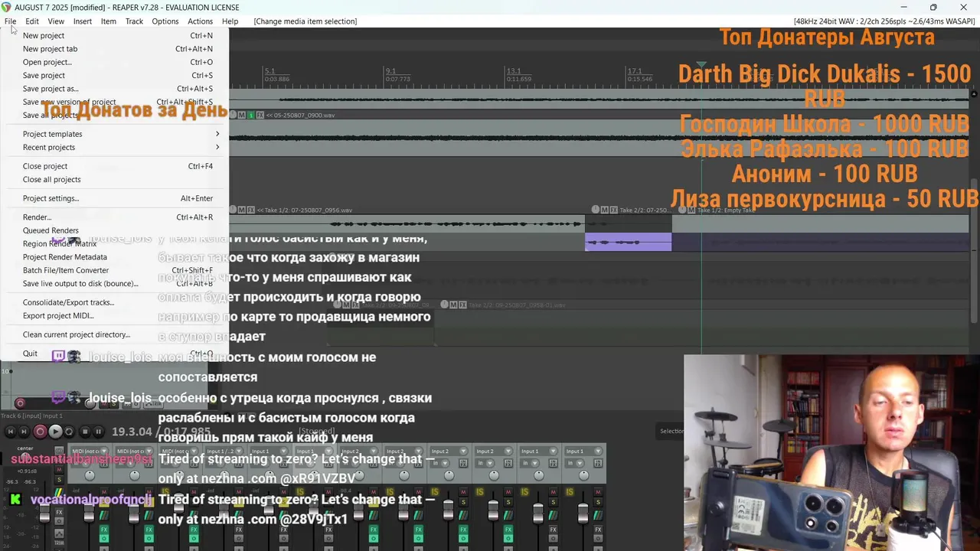Toggle the transport Repeat loop button
The width and height of the screenshot is (980, 551).
click(69, 432)
